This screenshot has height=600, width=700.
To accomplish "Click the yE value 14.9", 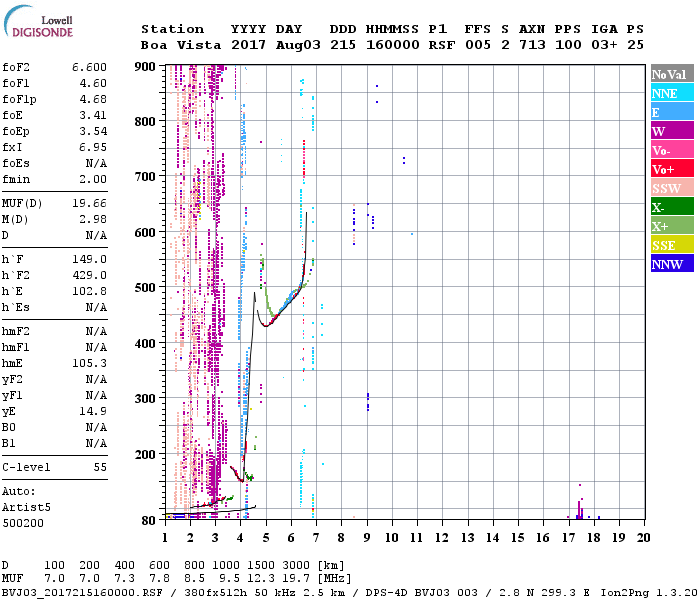I will [x=93, y=411].
